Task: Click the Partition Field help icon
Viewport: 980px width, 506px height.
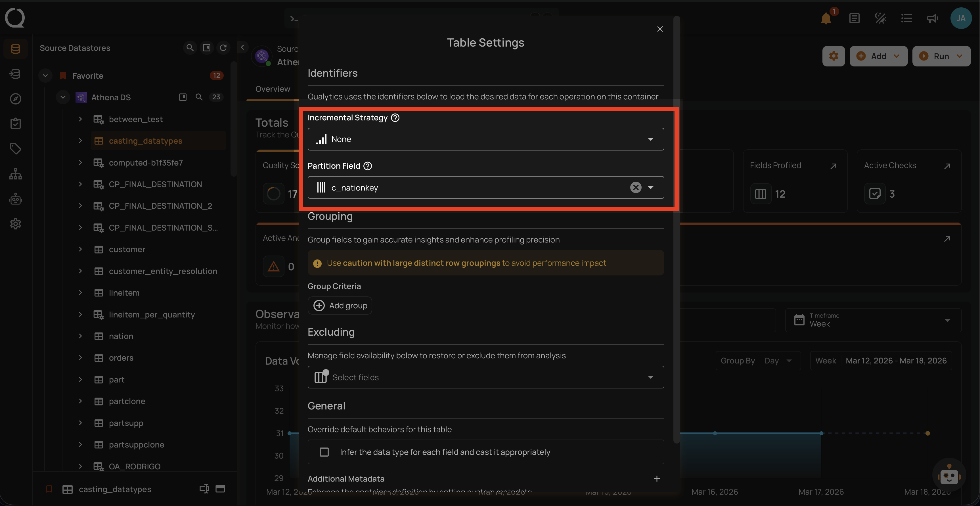Action: 367,166
